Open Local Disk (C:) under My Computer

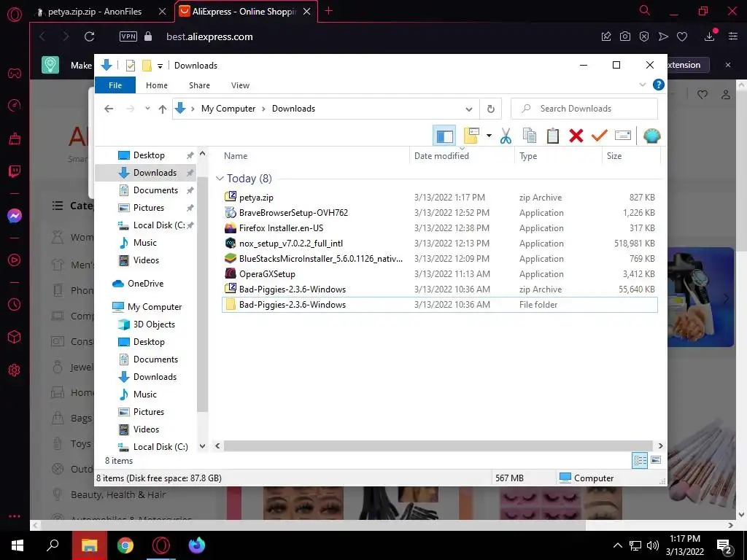tap(160, 447)
